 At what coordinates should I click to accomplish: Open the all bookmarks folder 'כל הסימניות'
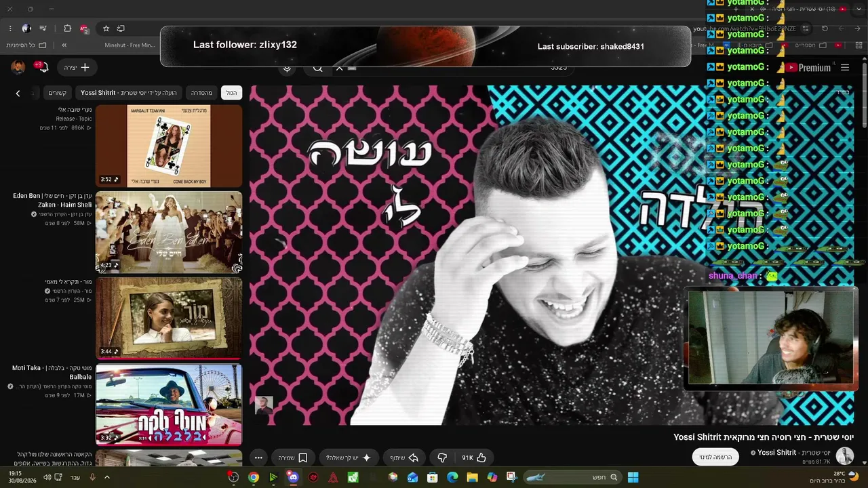26,45
